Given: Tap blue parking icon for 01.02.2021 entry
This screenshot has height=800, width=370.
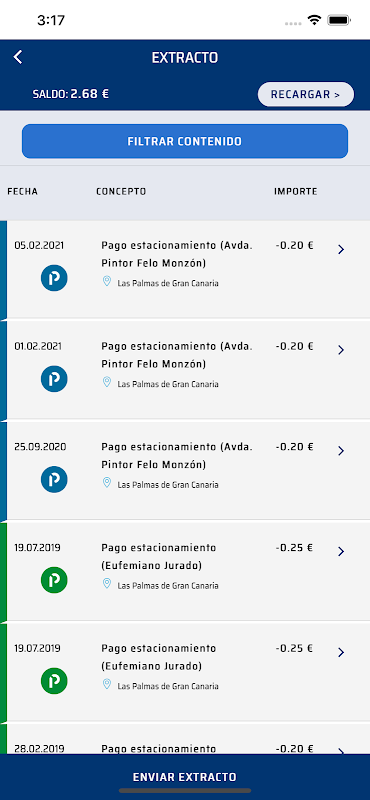Looking at the screenshot, I should pyautogui.click(x=54, y=379).
